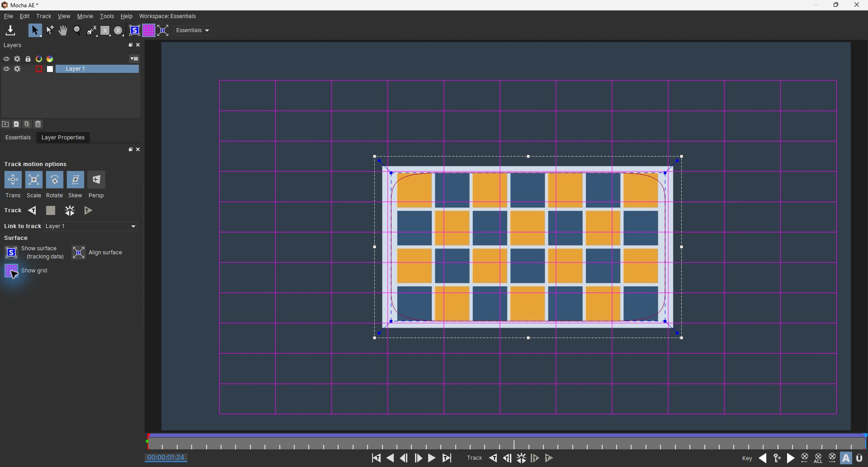Toggle Persp motion tracking option
868x467 pixels.
click(x=96, y=180)
